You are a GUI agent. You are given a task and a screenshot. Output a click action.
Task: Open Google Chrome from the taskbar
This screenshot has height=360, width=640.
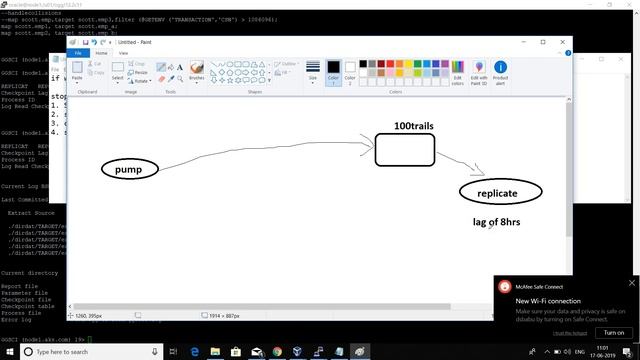(x=277, y=351)
